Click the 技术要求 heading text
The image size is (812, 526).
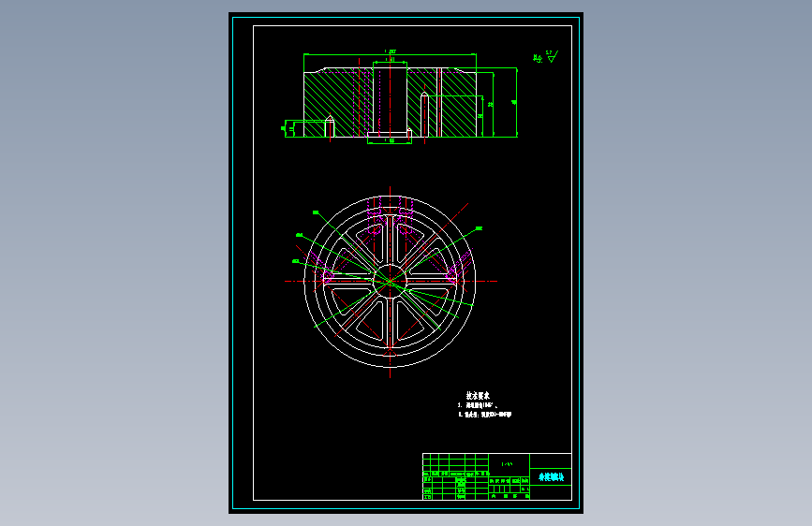(478, 396)
